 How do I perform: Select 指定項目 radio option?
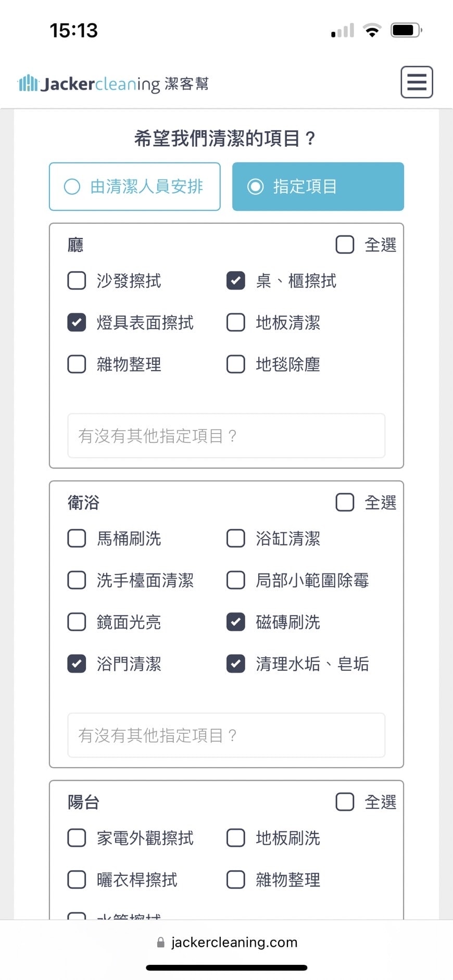click(x=318, y=186)
